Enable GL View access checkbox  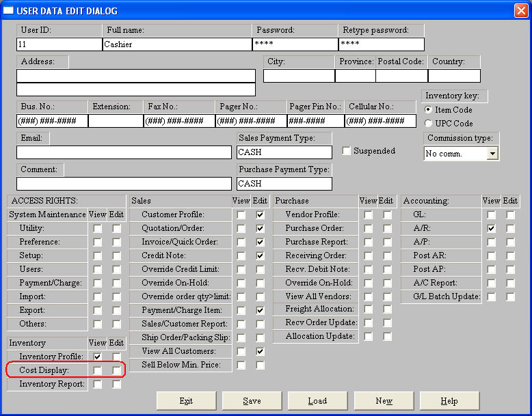point(491,214)
